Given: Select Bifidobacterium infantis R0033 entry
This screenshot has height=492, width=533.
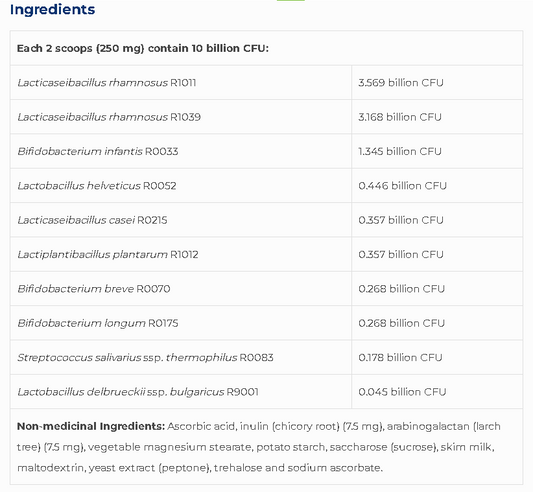Looking at the screenshot, I should click(98, 151).
